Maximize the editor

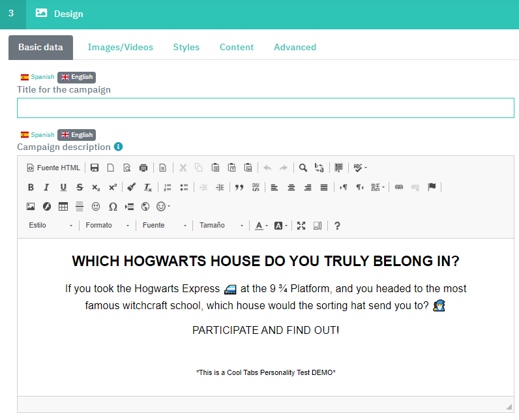click(301, 226)
